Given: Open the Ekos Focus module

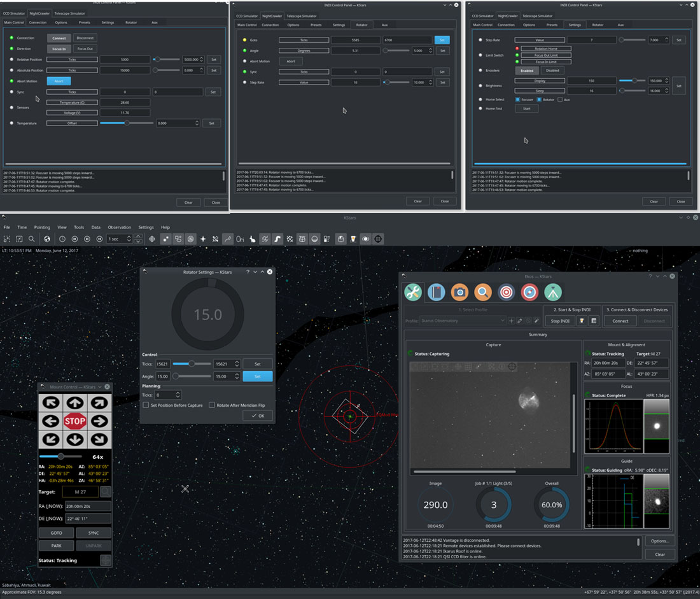Looking at the screenshot, I should click(x=482, y=292).
